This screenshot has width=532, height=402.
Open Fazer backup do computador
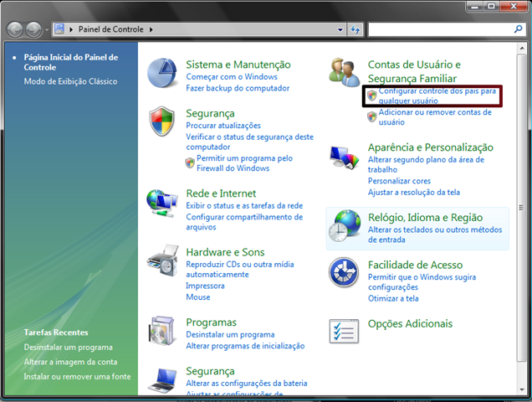point(238,88)
